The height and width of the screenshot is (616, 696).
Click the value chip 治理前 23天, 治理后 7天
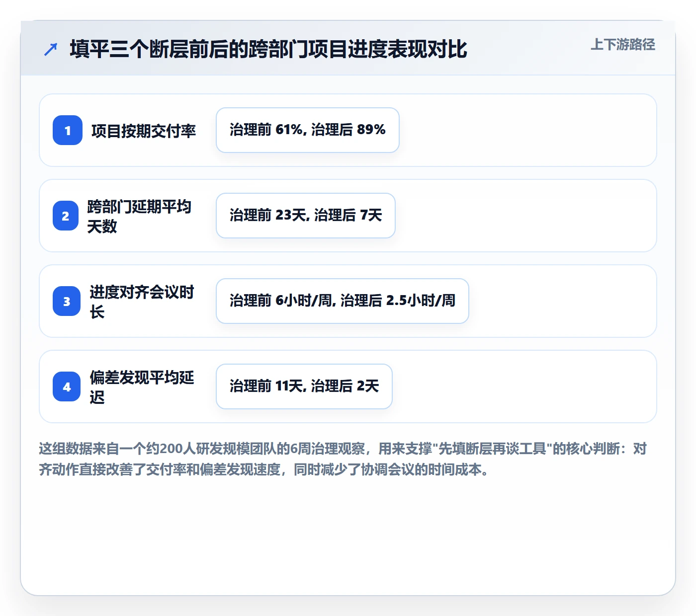306,216
